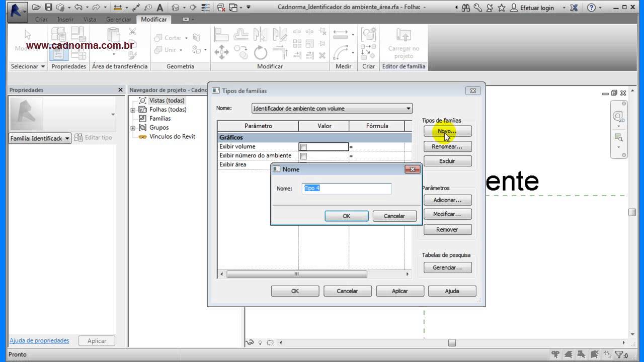Screen dimensions: 644x362
Task: Close the Propriedades palette
Action: click(120, 90)
